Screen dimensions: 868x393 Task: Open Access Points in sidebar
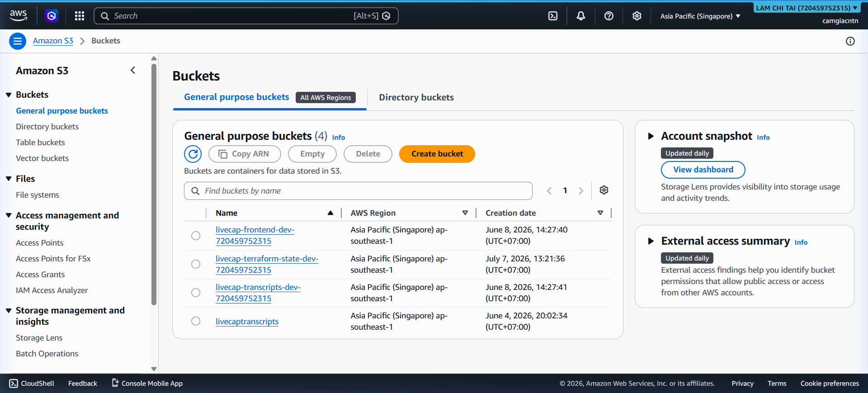click(x=39, y=243)
